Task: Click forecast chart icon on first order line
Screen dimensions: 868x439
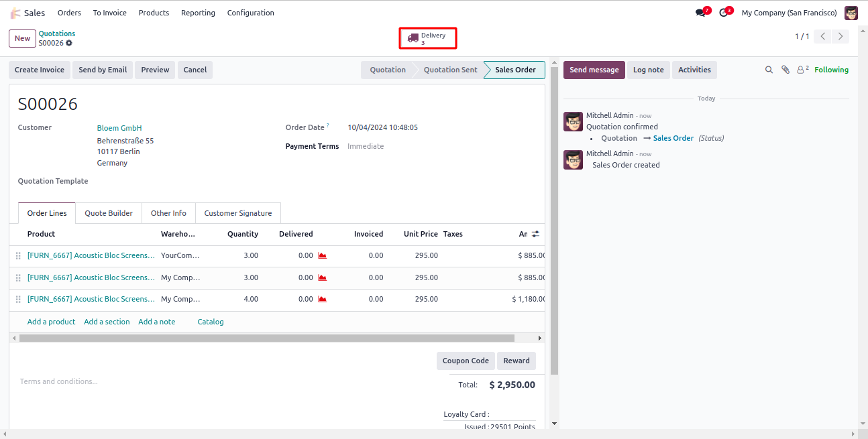Action: pyautogui.click(x=322, y=256)
